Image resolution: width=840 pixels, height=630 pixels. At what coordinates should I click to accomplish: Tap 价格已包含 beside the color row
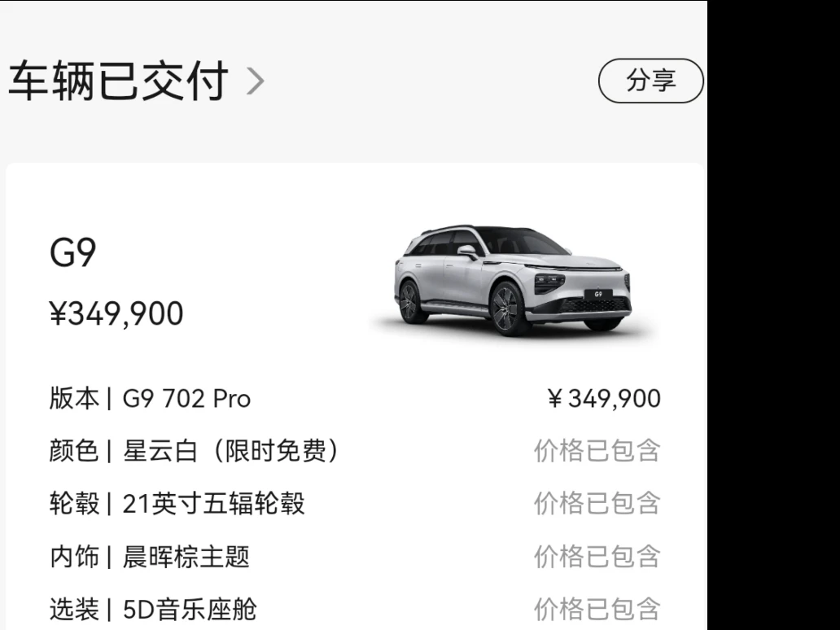(597, 451)
